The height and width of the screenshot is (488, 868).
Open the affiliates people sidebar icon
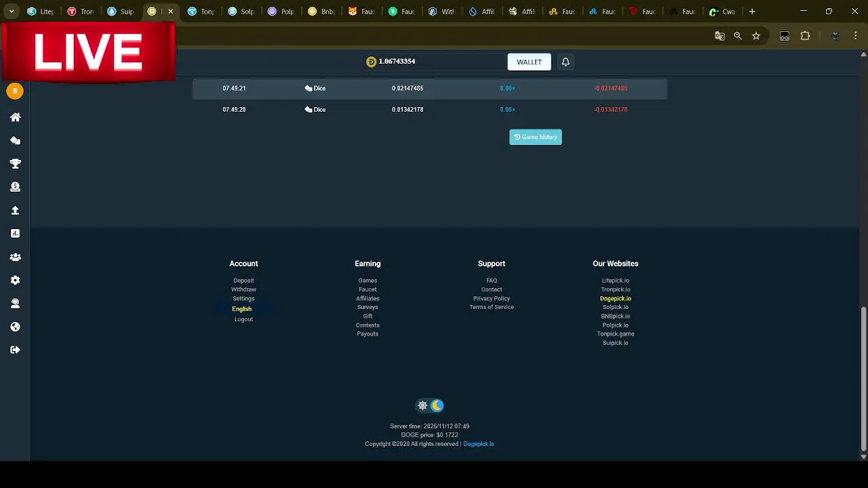point(15,257)
